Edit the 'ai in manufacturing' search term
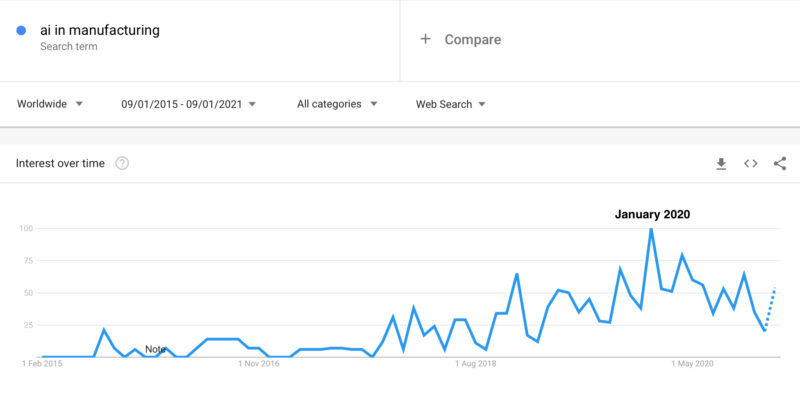The width and height of the screenshot is (800, 417). tap(100, 30)
